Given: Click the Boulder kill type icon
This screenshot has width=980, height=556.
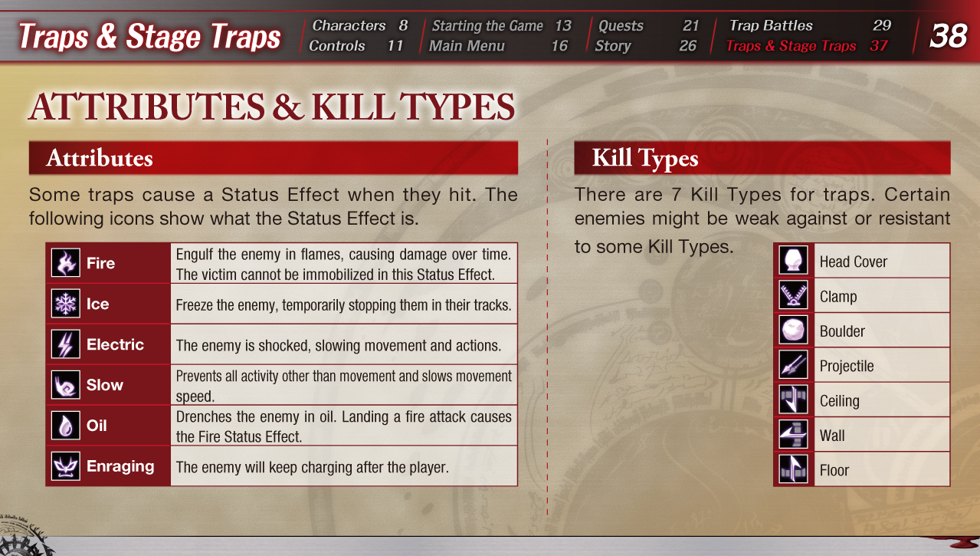Looking at the screenshot, I should [793, 331].
